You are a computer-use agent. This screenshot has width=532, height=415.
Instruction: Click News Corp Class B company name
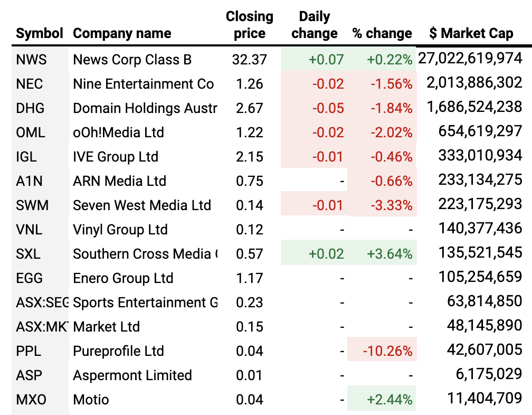(x=132, y=60)
